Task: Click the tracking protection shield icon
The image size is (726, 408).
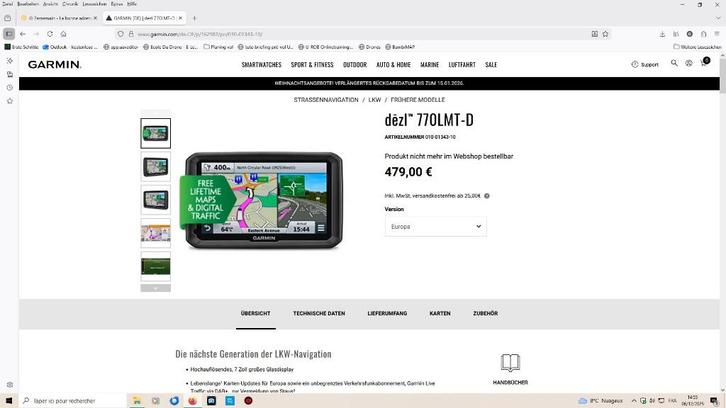Action: [120, 34]
